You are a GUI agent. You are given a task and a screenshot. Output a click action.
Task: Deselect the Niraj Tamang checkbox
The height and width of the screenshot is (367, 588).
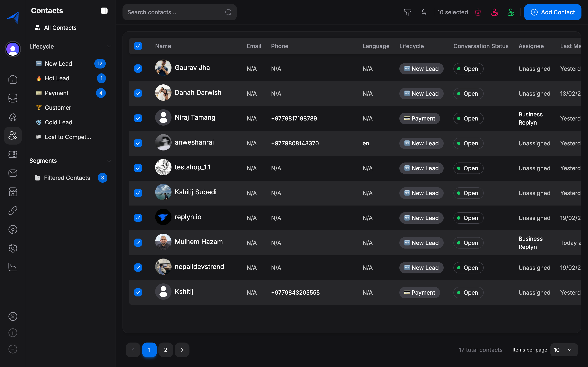click(x=138, y=118)
